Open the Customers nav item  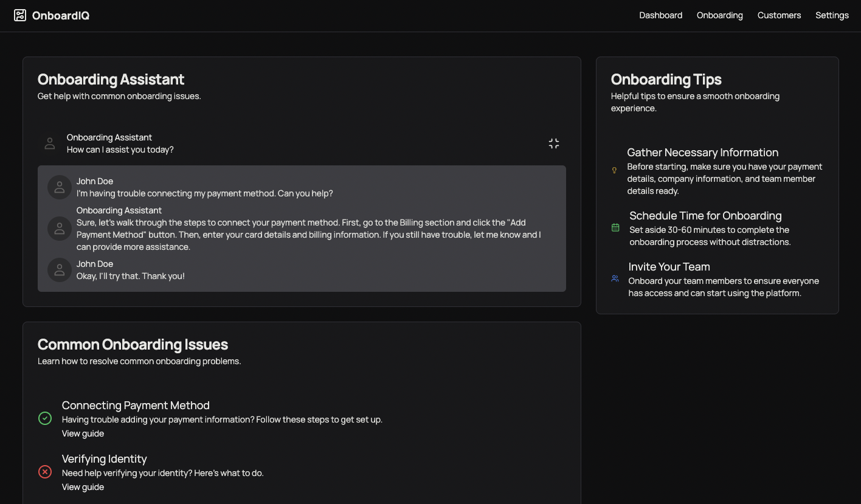pyautogui.click(x=779, y=15)
